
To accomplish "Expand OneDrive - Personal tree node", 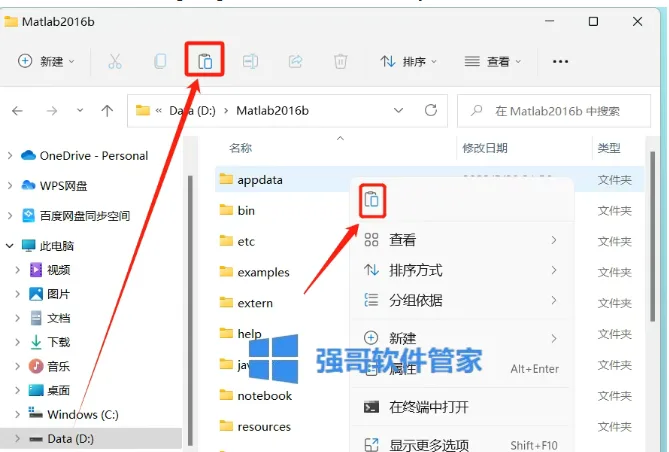I will click(x=10, y=156).
